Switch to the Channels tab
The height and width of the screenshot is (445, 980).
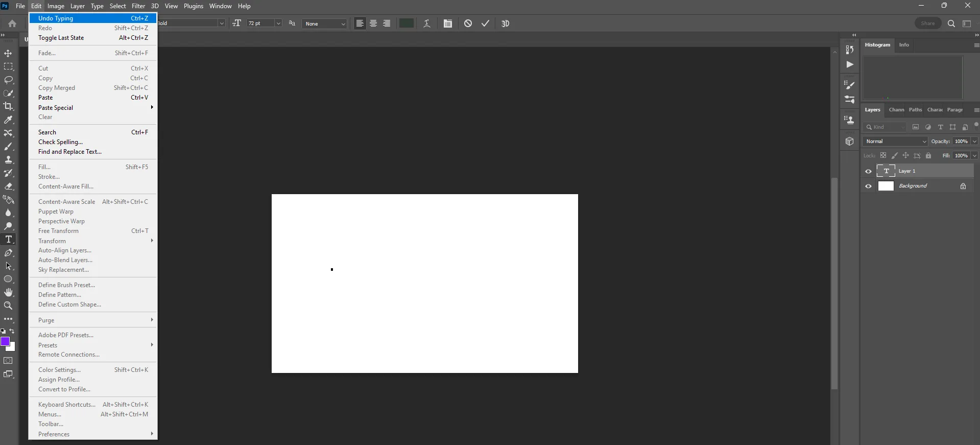[896, 110]
